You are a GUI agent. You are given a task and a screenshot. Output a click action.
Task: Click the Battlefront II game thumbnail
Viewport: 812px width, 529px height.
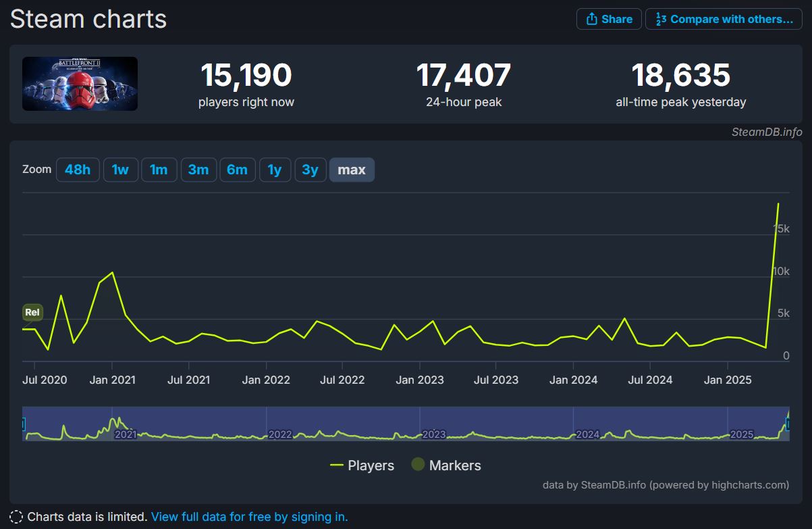pyautogui.click(x=80, y=84)
